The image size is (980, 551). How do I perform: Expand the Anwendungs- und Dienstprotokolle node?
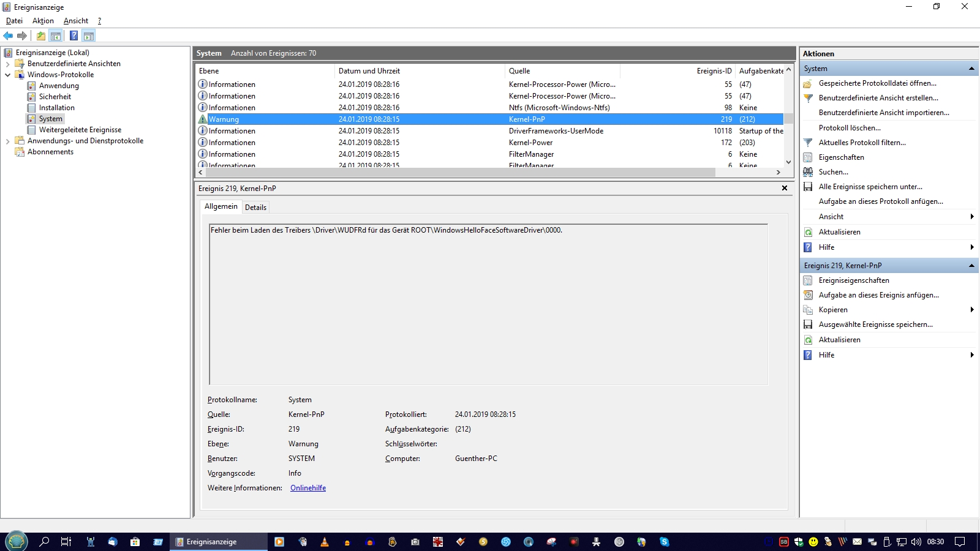coord(7,141)
